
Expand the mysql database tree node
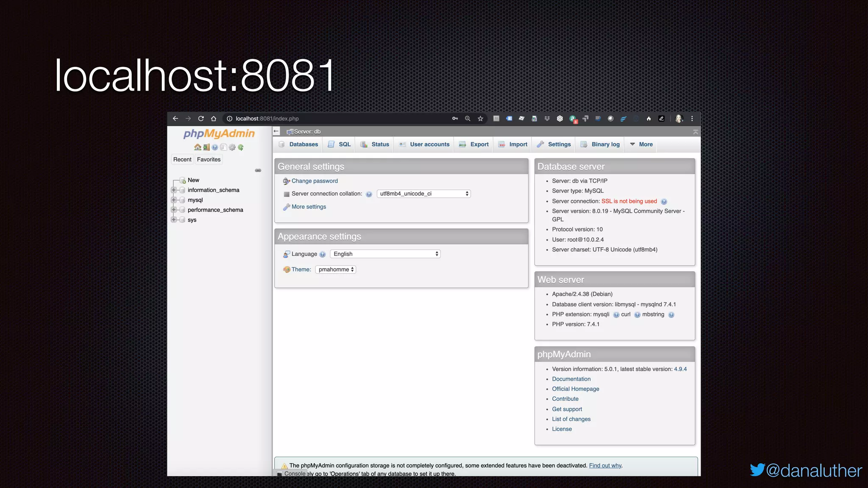(174, 200)
